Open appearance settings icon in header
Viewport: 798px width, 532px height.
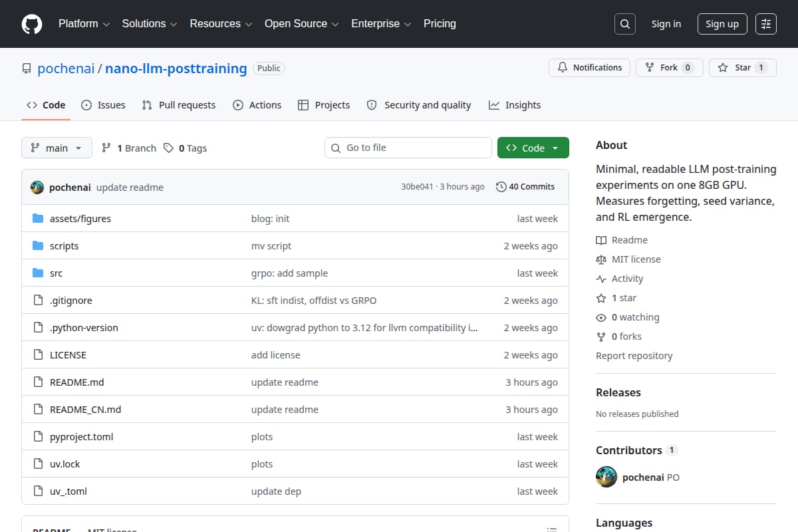(766, 24)
